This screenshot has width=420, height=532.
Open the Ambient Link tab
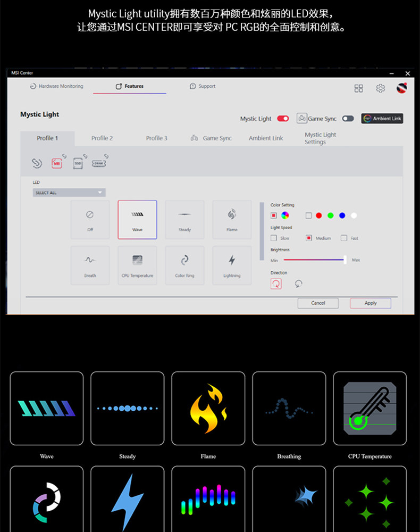click(x=266, y=138)
